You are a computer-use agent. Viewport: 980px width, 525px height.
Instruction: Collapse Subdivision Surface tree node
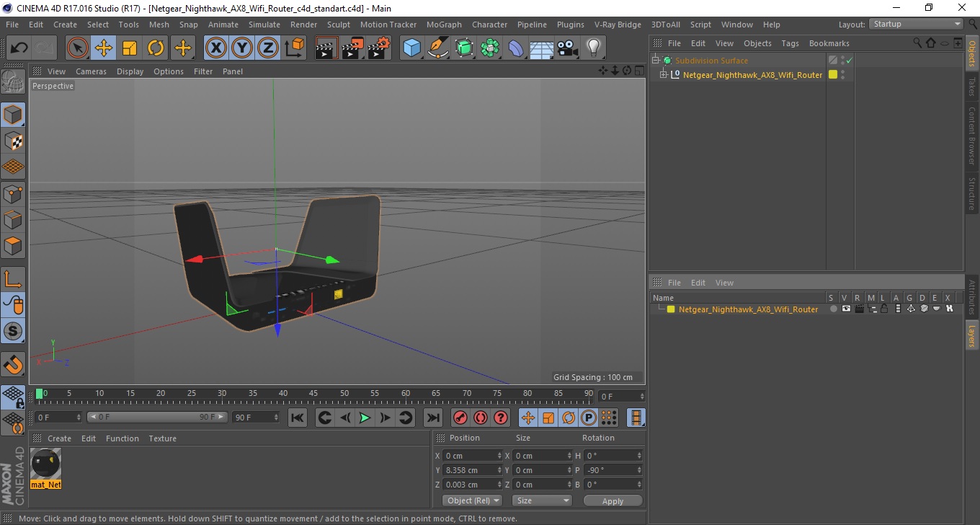[x=656, y=61]
